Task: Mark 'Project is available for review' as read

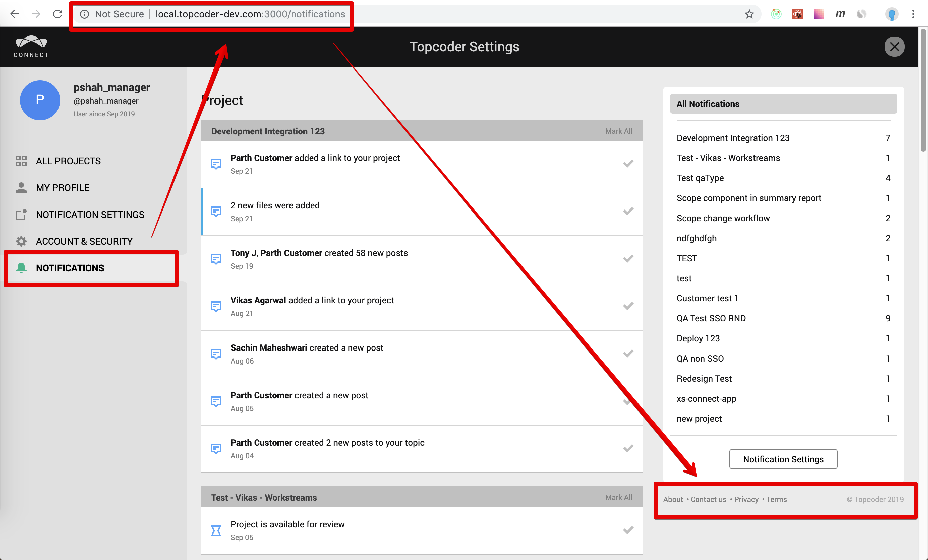Action: coord(628,530)
